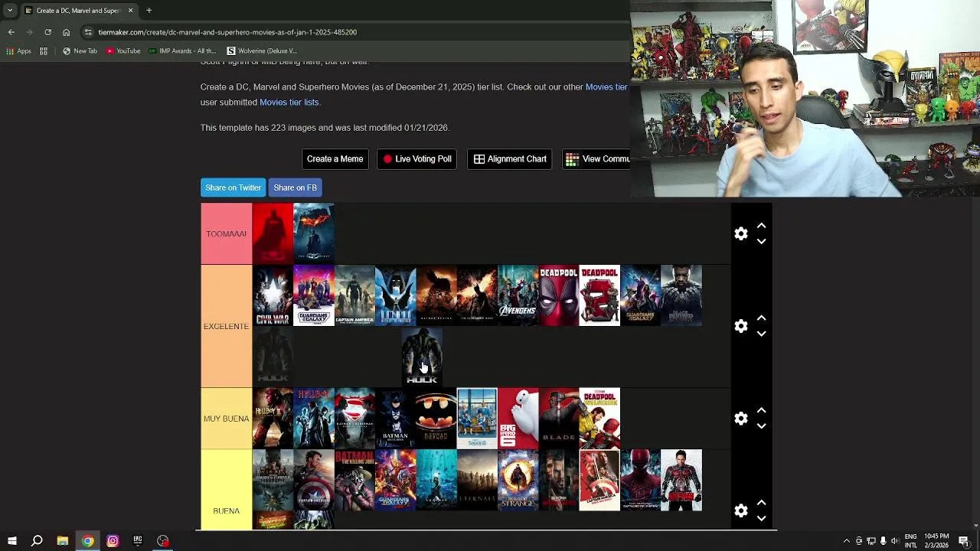This screenshot has width=980, height=551.
Task: Close the Create a DC, Marvel tab
Action: pos(130,11)
